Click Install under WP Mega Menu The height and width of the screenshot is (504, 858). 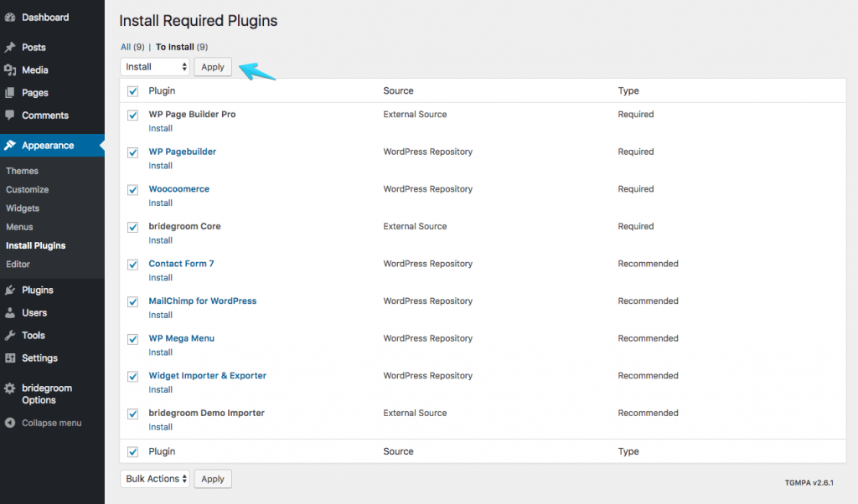160,352
